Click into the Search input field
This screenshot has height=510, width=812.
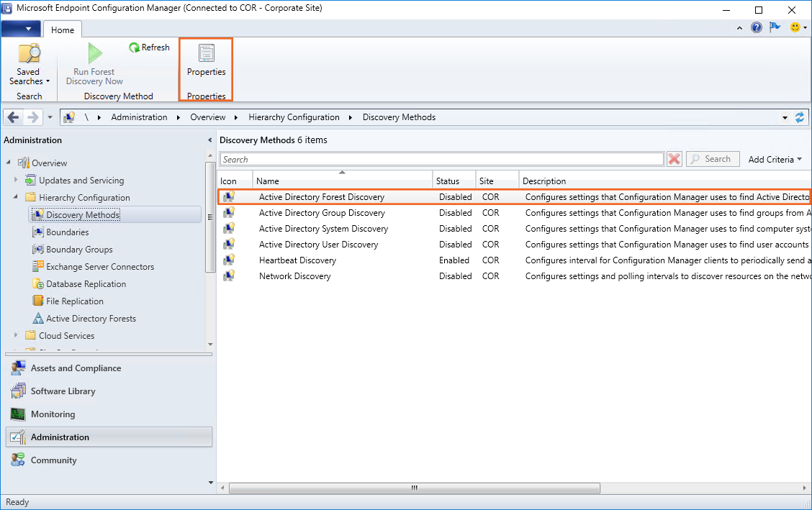[441, 159]
